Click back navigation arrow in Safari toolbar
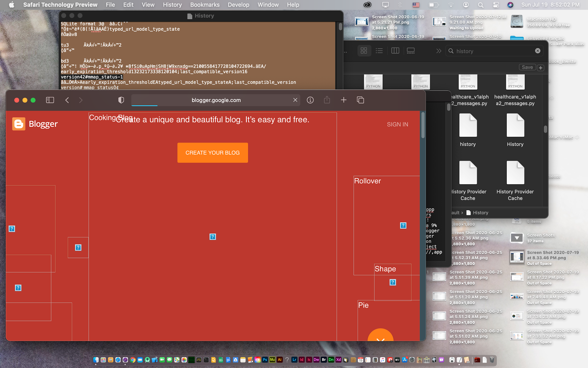Viewport: 588px width, 368px height. coord(67,100)
